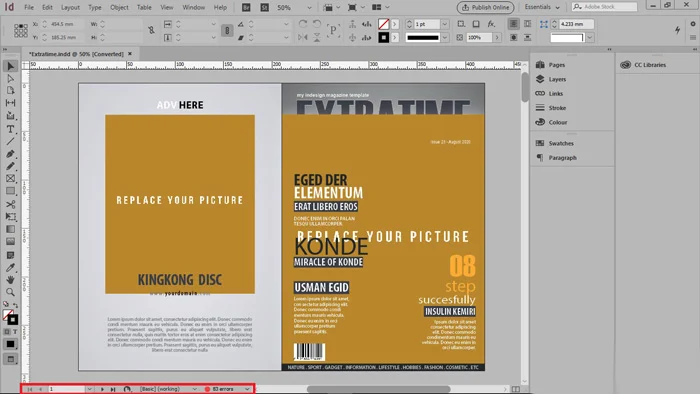Open Adobe Stock via St icon

pos(264,7)
